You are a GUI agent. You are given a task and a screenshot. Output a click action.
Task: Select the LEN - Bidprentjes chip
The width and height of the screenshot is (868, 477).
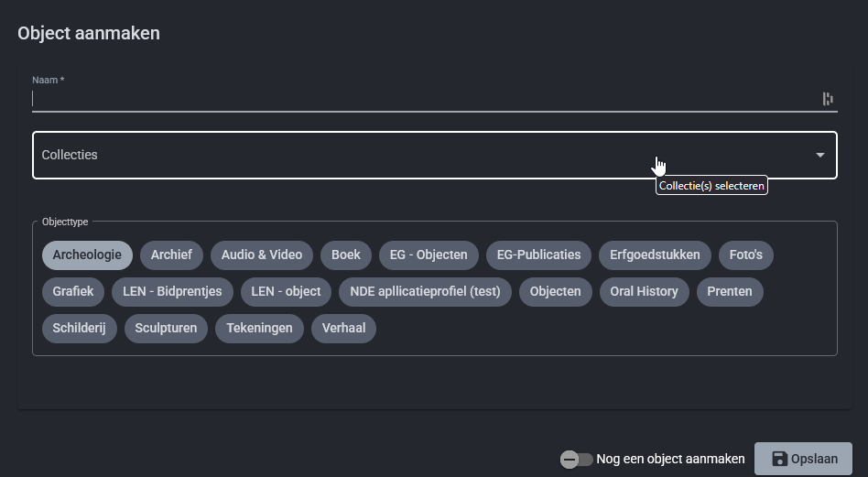pyautogui.click(x=172, y=291)
